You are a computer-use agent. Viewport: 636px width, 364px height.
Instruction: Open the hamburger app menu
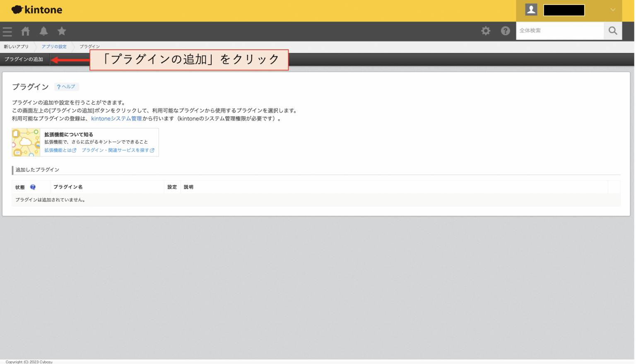[x=7, y=31]
